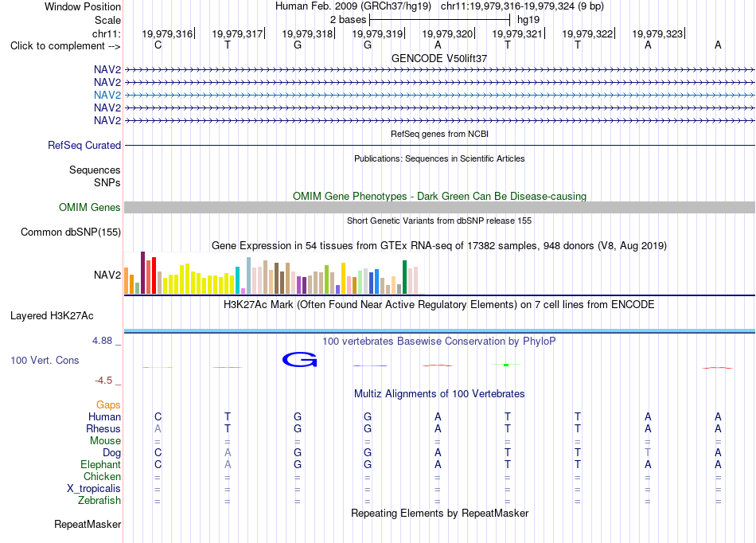Open 'Publications: Sequences in Scientific Articles' title
The height and width of the screenshot is (543, 756).
tap(439, 158)
